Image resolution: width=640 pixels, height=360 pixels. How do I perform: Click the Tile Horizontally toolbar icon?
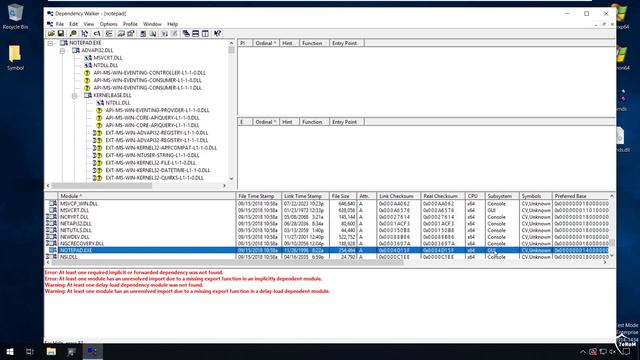pos(196,33)
